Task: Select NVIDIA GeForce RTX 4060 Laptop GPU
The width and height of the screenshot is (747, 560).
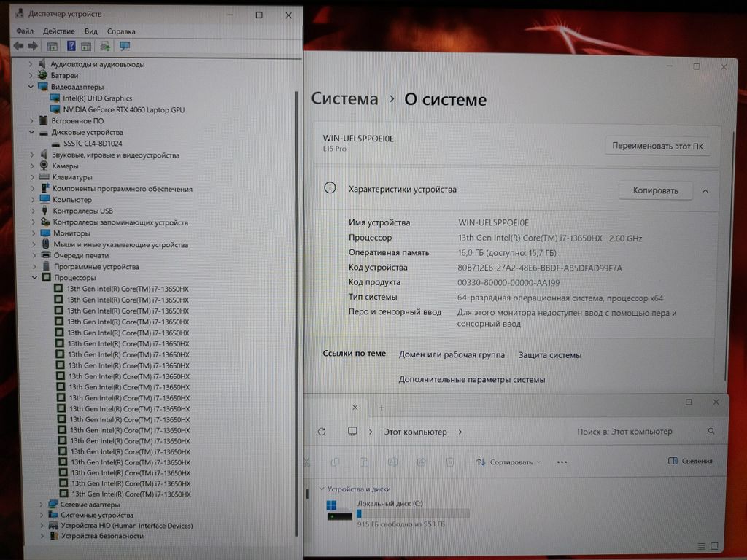Action: [123, 109]
